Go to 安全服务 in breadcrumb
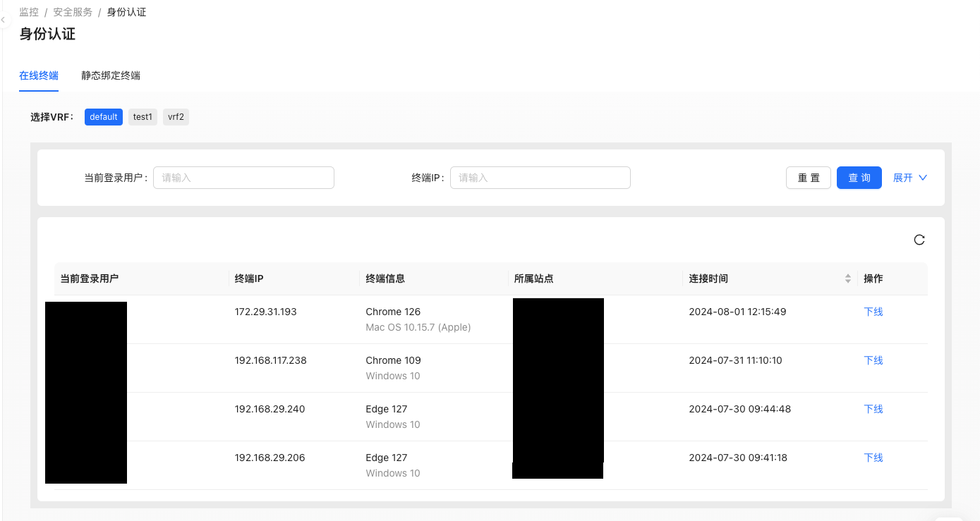The width and height of the screenshot is (980, 521). coord(73,12)
